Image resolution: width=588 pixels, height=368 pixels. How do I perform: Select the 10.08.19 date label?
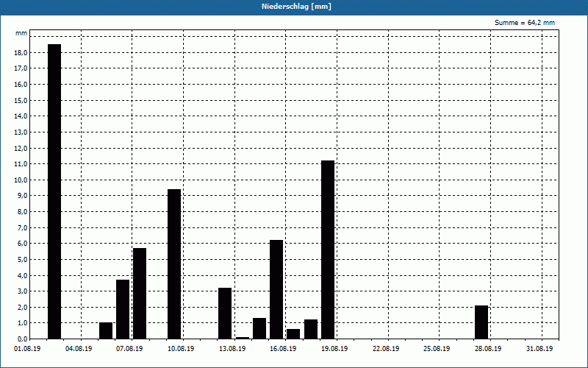[181, 349]
